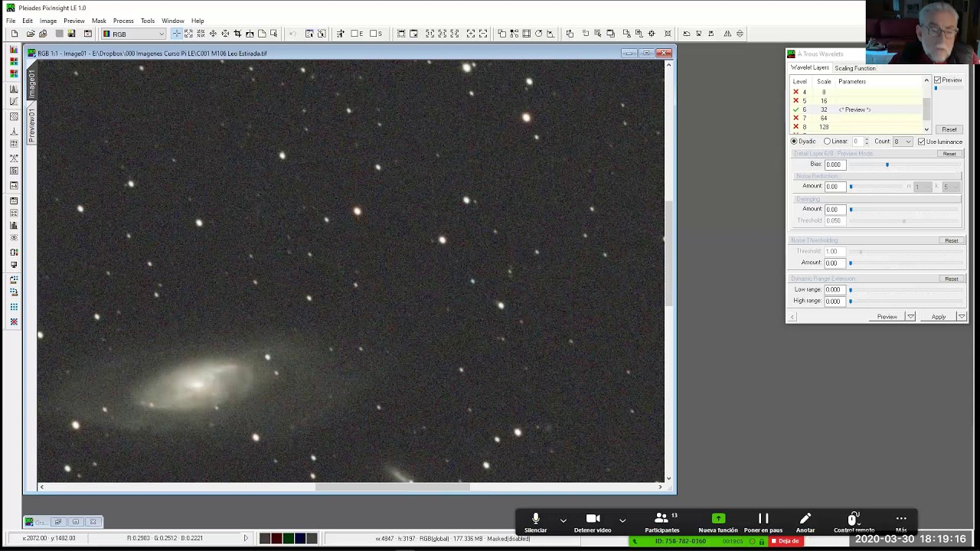Click the Undo arrow icon
Image resolution: width=980 pixels, height=551 pixels.
(x=292, y=34)
